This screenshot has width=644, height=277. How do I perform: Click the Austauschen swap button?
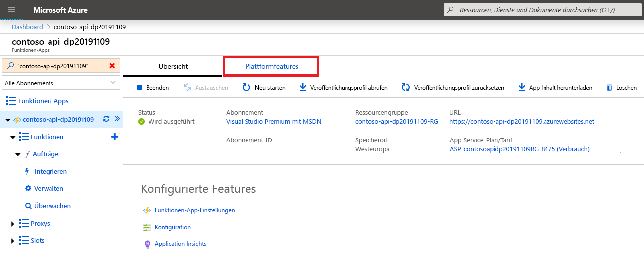click(x=205, y=87)
